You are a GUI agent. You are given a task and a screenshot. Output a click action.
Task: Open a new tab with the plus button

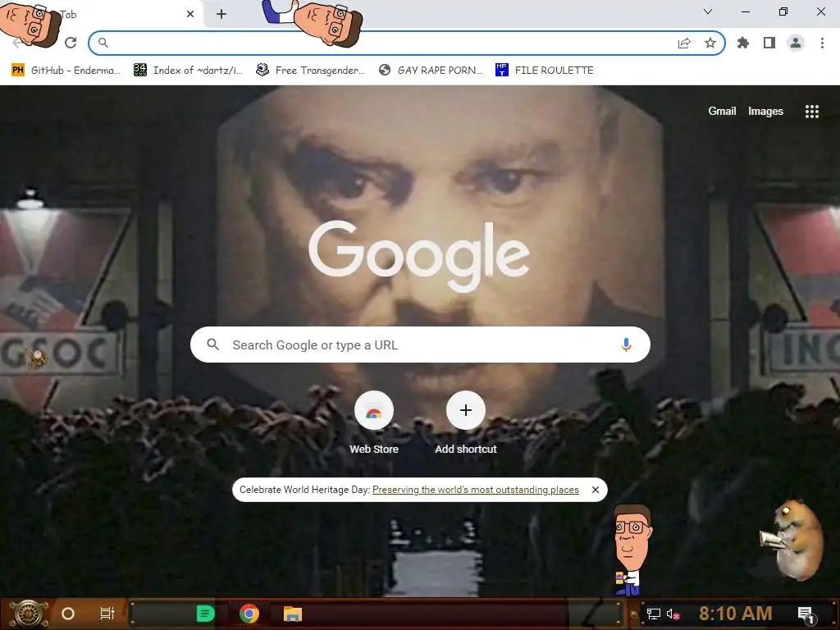221,14
